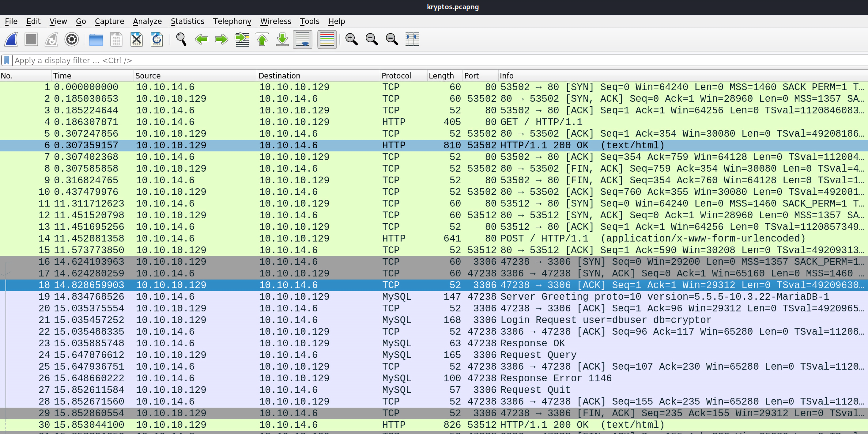Sort by the Destination column header
Image resolution: width=868 pixels, height=434 pixels.
click(x=319, y=75)
